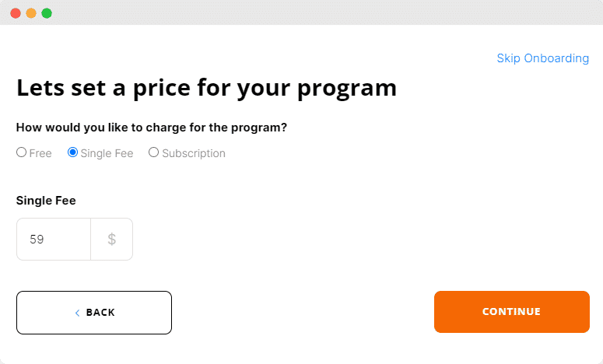The height and width of the screenshot is (364, 603).
Task: Click the 'How would you like to charge' question
Action: pyautogui.click(x=152, y=128)
